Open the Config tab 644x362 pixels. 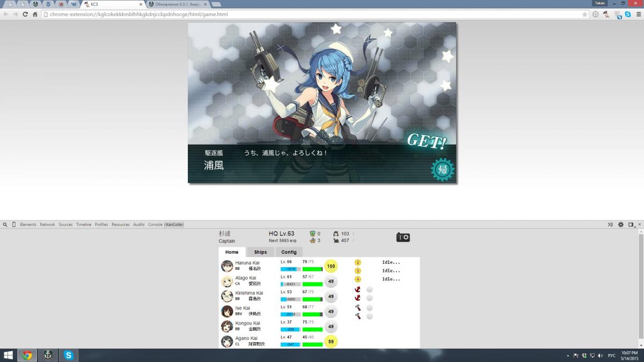tap(289, 252)
